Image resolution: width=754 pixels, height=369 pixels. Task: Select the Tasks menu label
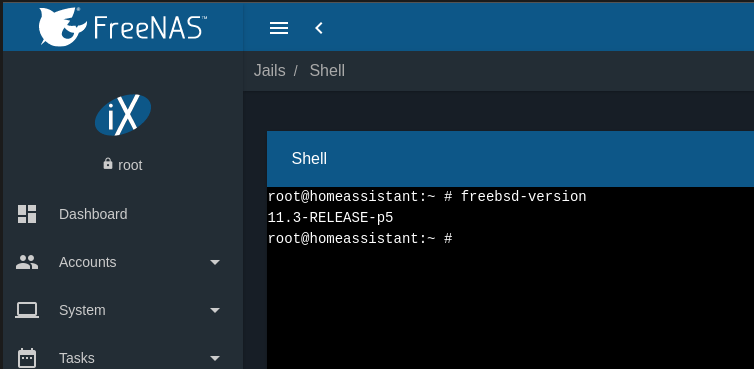coord(77,358)
